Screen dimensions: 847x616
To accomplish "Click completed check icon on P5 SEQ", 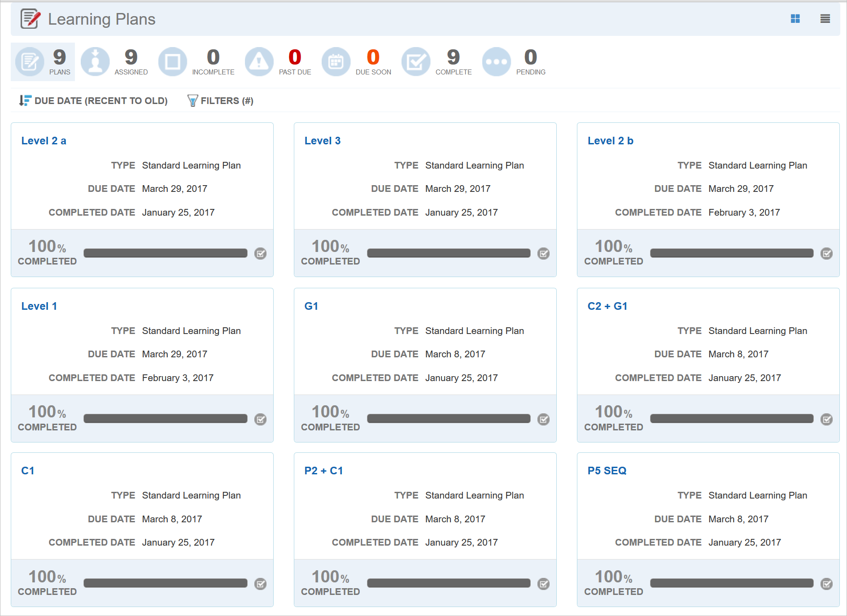I will click(x=827, y=584).
